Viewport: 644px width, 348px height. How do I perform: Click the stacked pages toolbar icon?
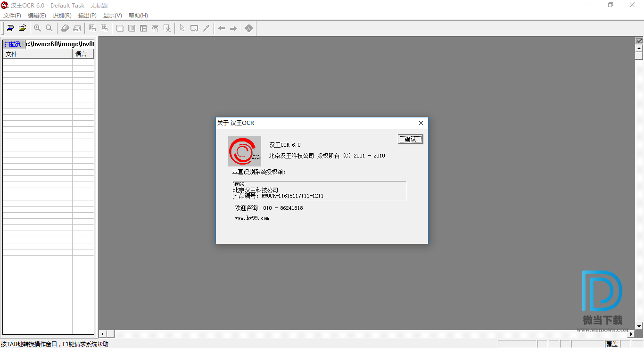coord(65,28)
